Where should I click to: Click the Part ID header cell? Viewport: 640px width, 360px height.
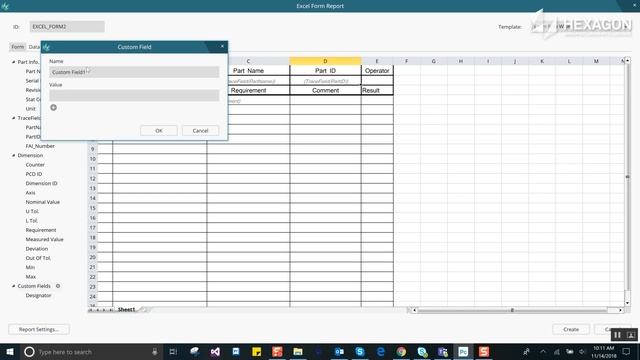coord(325,71)
